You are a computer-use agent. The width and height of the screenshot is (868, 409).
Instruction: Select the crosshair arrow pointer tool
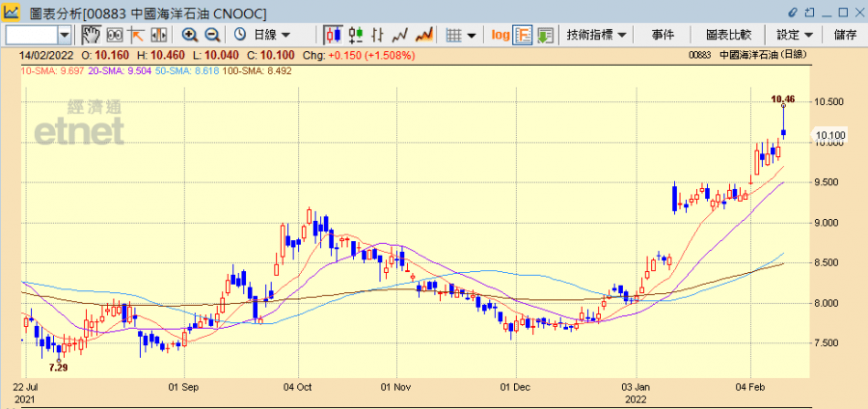pyautogui.click(x=136, y=36)
